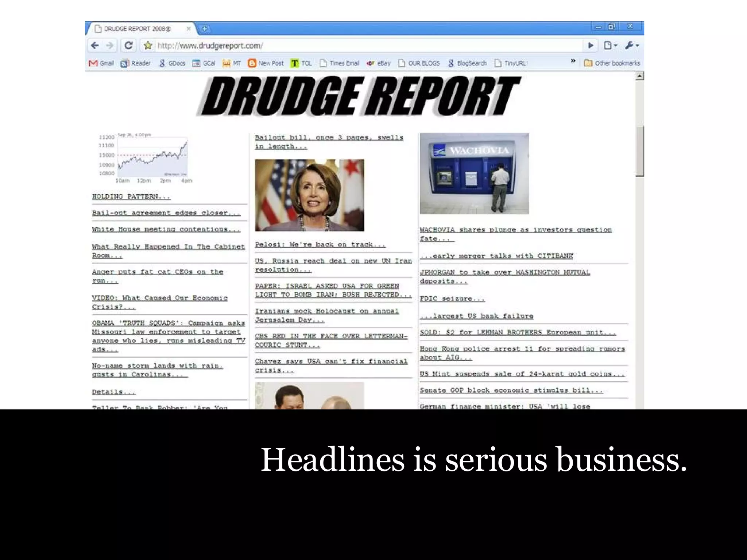Open 'Chavez says USA can't fix financial crisis' link
The height and width of the screenshot is (560, 747).
pyautogui.click(x=331, y=365)
